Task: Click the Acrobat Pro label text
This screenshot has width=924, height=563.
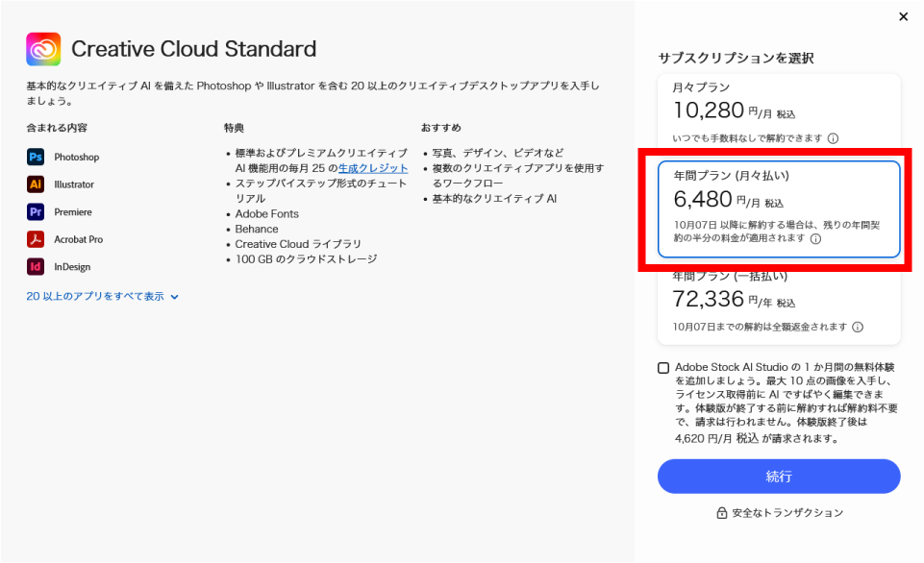Action: pos(79,239)
